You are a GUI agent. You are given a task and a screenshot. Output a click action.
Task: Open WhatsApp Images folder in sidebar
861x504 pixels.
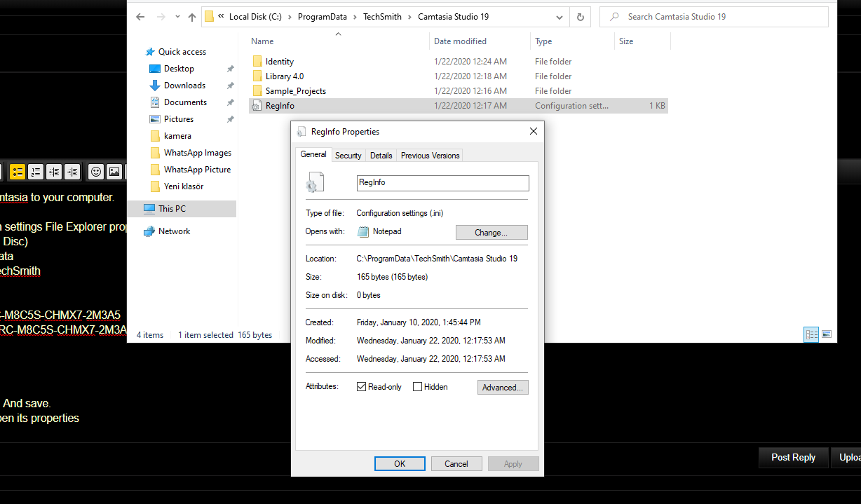pos(197,153)
